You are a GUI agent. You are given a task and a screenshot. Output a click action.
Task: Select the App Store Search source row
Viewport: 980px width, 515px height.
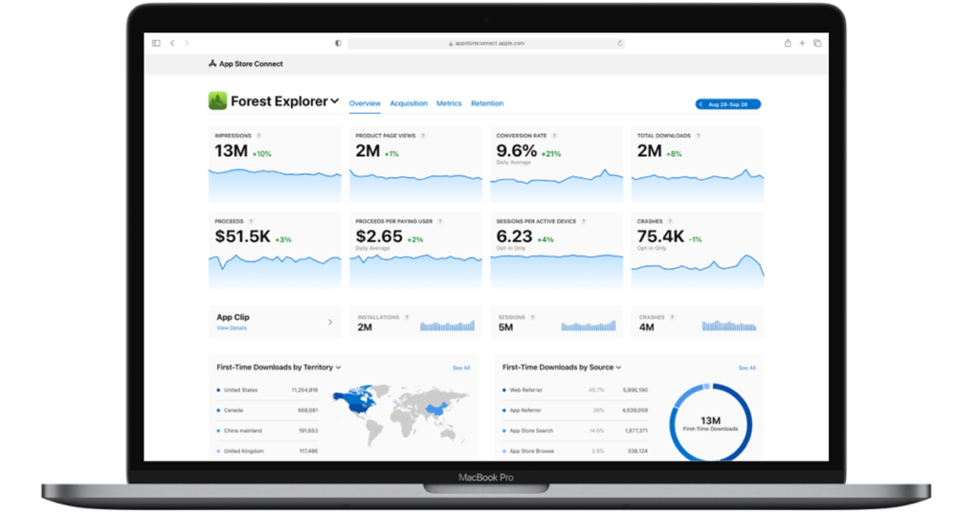coord(575,431)
